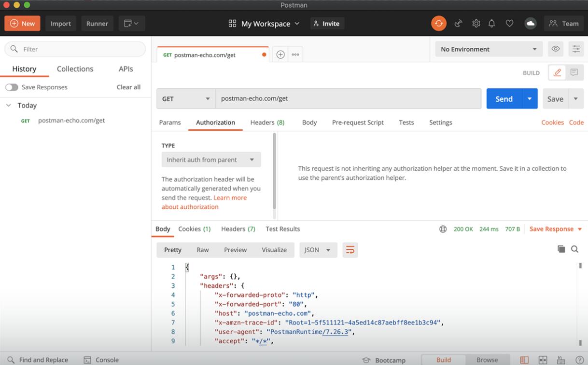Open the My Workspace dropdown
588x365 pixels.
coord(264,24)
